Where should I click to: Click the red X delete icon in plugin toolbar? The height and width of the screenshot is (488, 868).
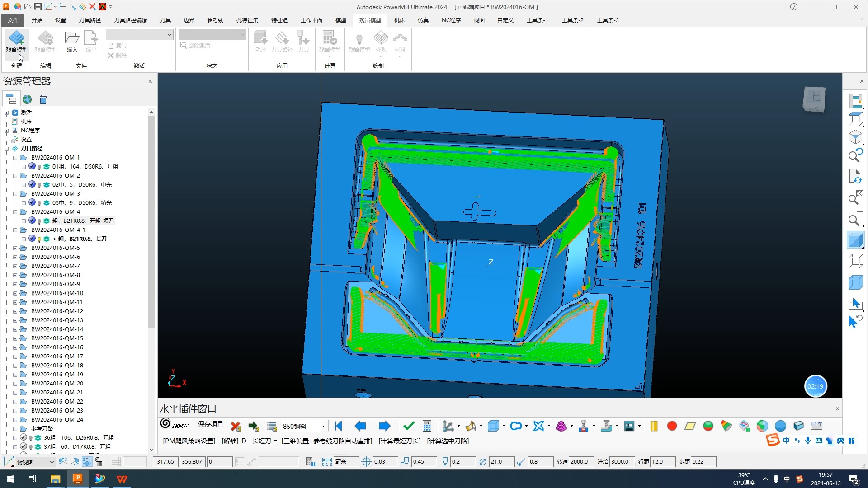(x=236, y=426)
